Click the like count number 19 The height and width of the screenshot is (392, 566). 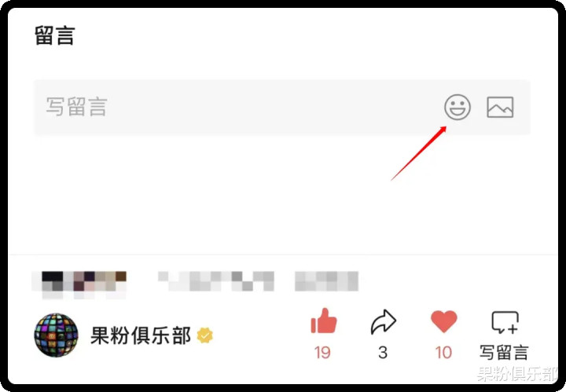tap(322, 353)
